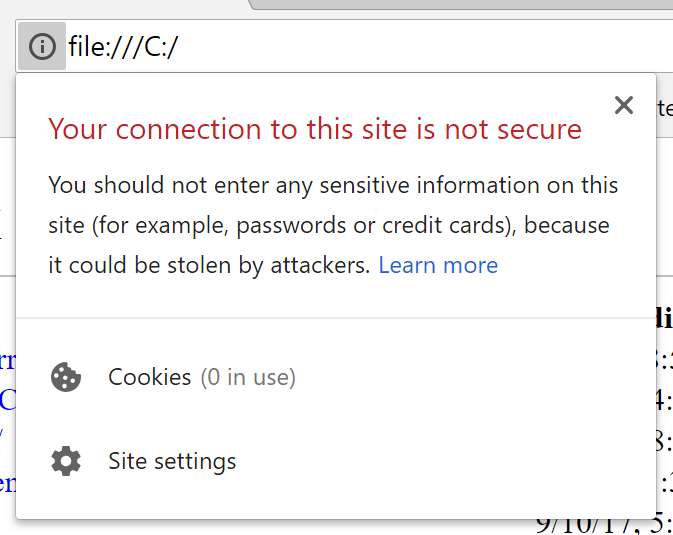Click the Site settings gear icon
The image size is (673, 535).
coord(66,461)
